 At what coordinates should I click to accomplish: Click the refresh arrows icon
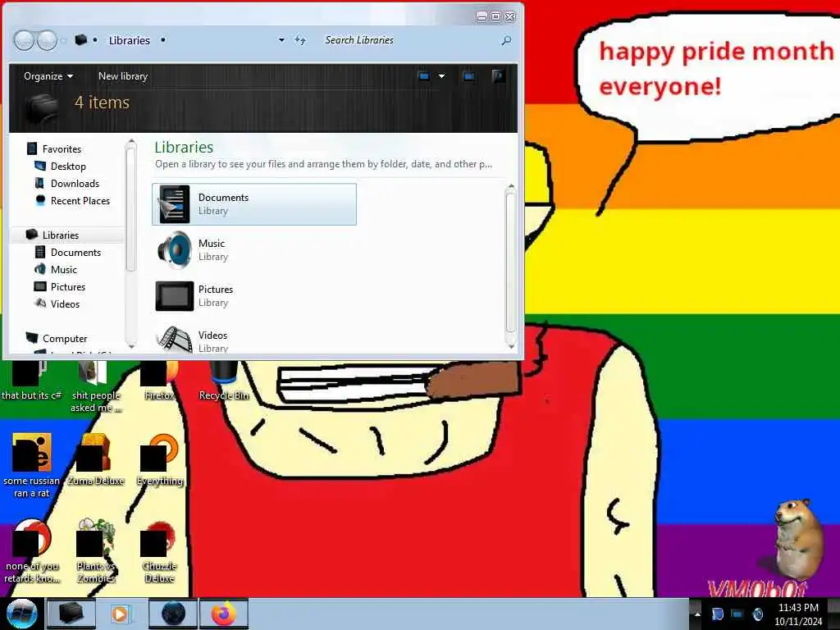point(300,40)
